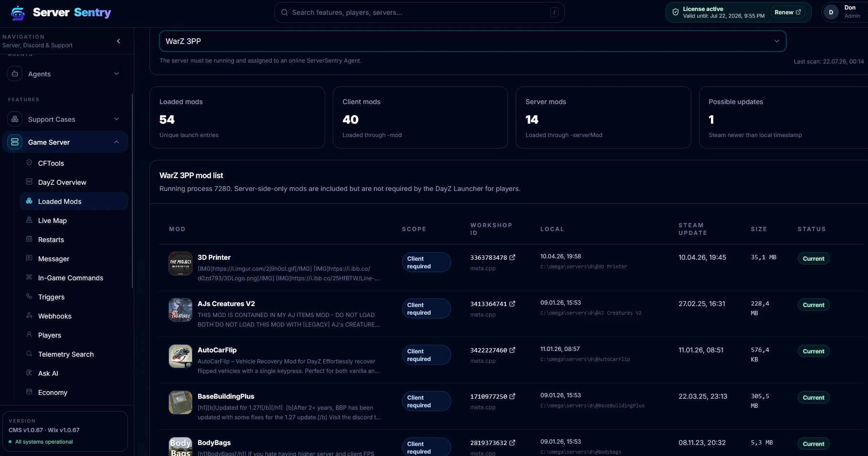Screen dimensions: 868x456
Task: Click the Triggers icon
Action: [29, 297]
